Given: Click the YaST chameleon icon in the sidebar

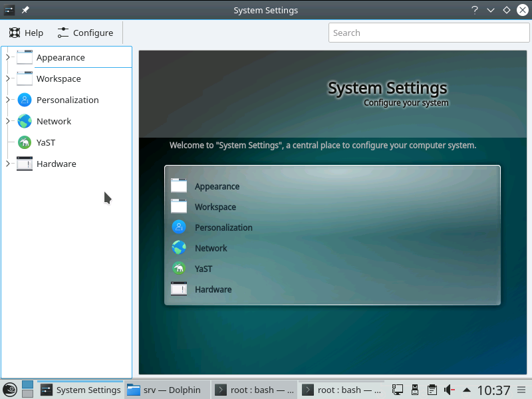Looking at the screenshot, I should point(25,142).
